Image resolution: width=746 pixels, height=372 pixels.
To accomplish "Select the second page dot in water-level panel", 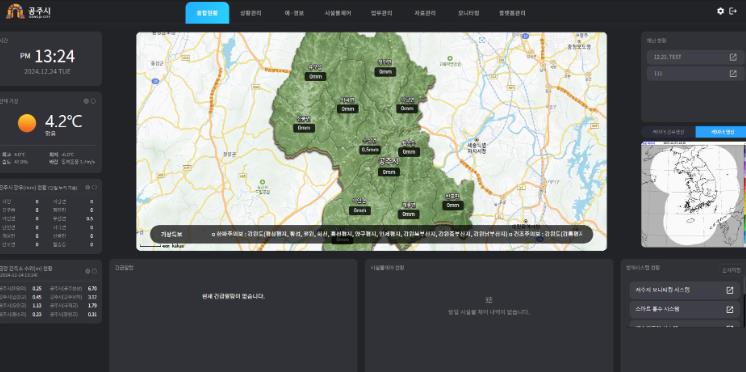I will click(x=94, y=271).
